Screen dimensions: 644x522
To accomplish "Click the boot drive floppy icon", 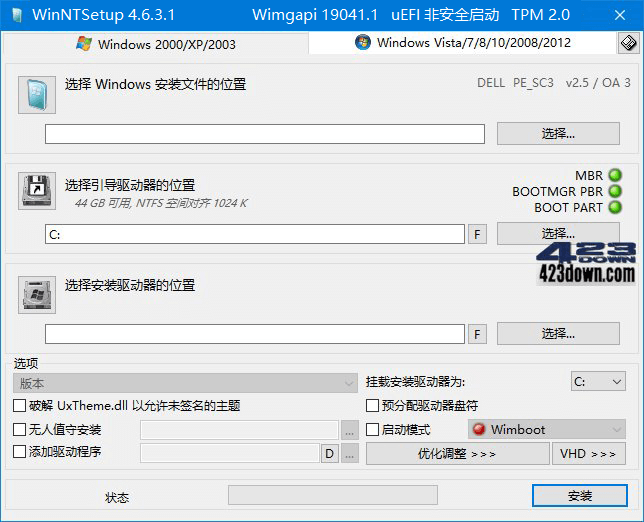I will [37, 191].
